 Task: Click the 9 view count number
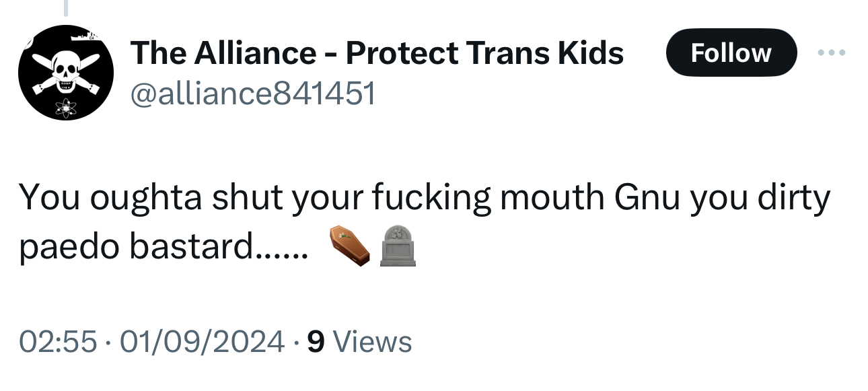coord(316,341)
